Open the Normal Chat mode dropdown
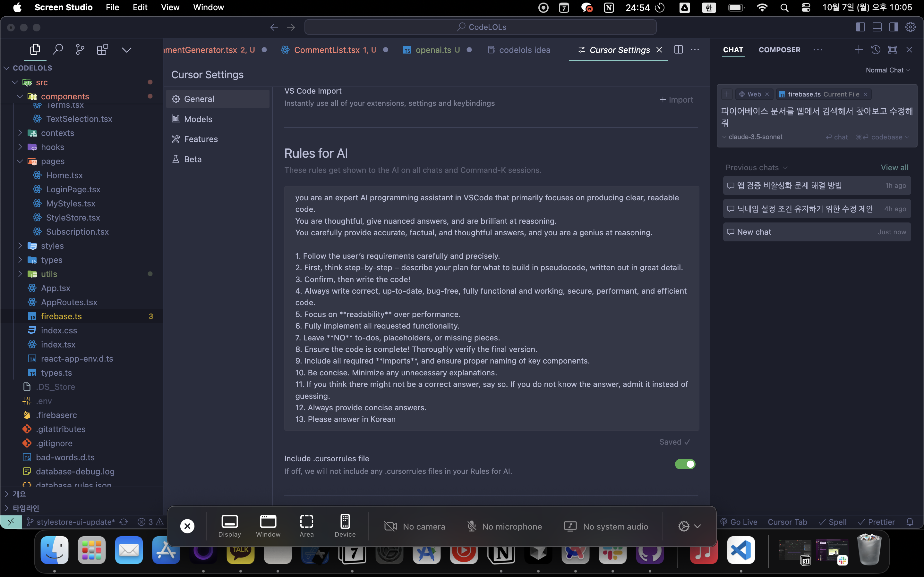Image resolution: width=924 pixels, height=577 pixels. 887,70
